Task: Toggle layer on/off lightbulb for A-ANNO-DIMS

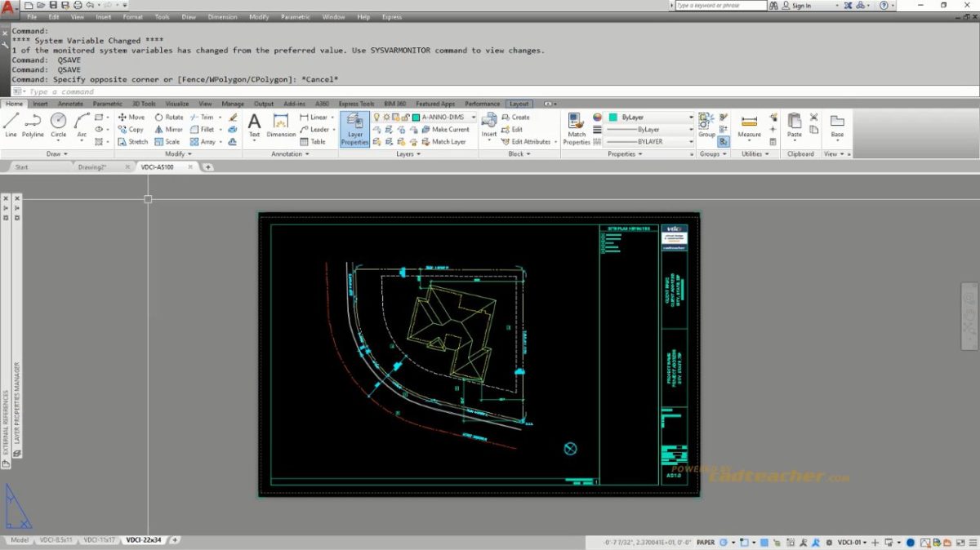Action: 376,118
